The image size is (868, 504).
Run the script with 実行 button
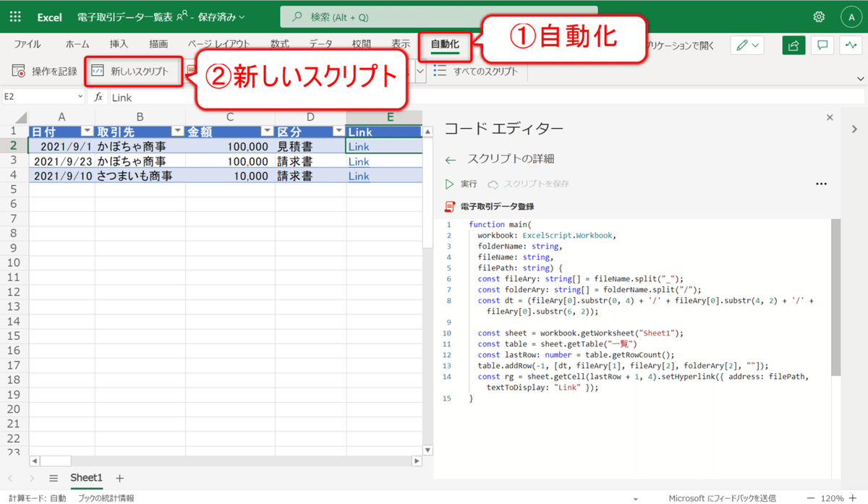[x=461, y=184]
